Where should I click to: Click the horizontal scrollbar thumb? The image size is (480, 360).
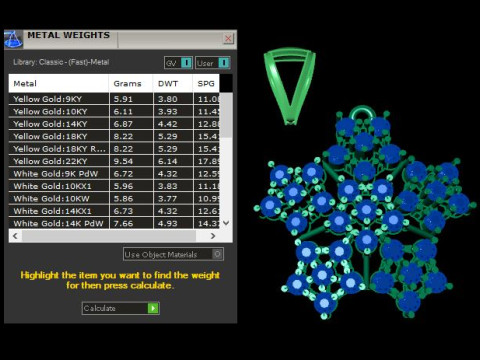click(x=109, y=236)
